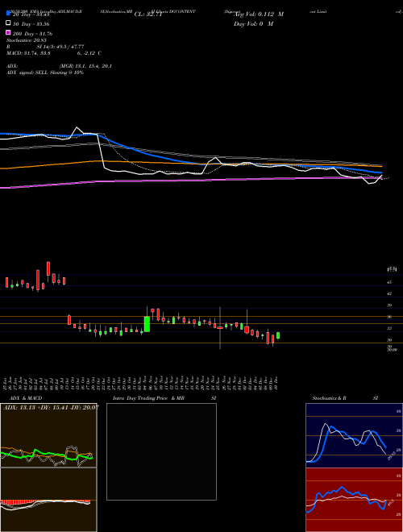Click the 36 price axis label

point(389,317)
